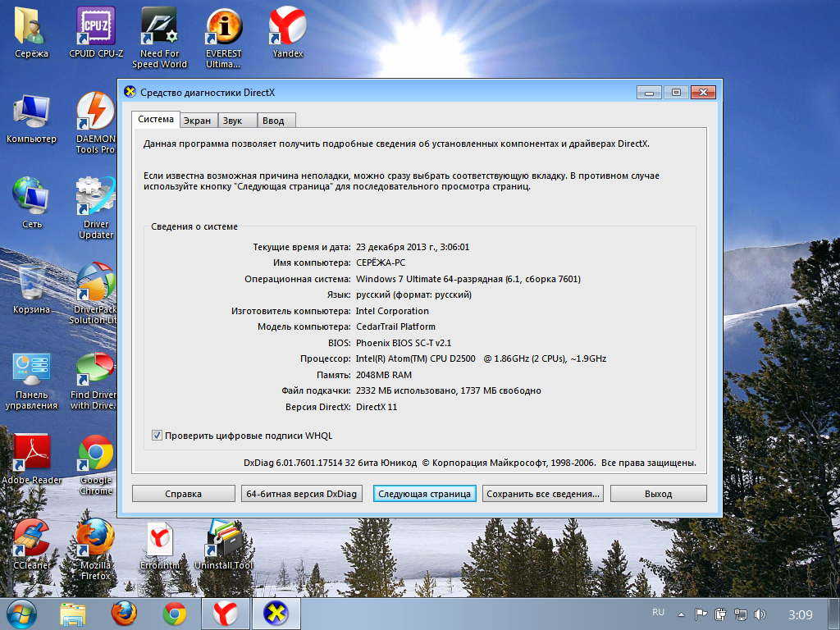Viewport: 840px width, 630px height.
Task: Select Need For Speed World shortcut
Action: click(160, 38)
